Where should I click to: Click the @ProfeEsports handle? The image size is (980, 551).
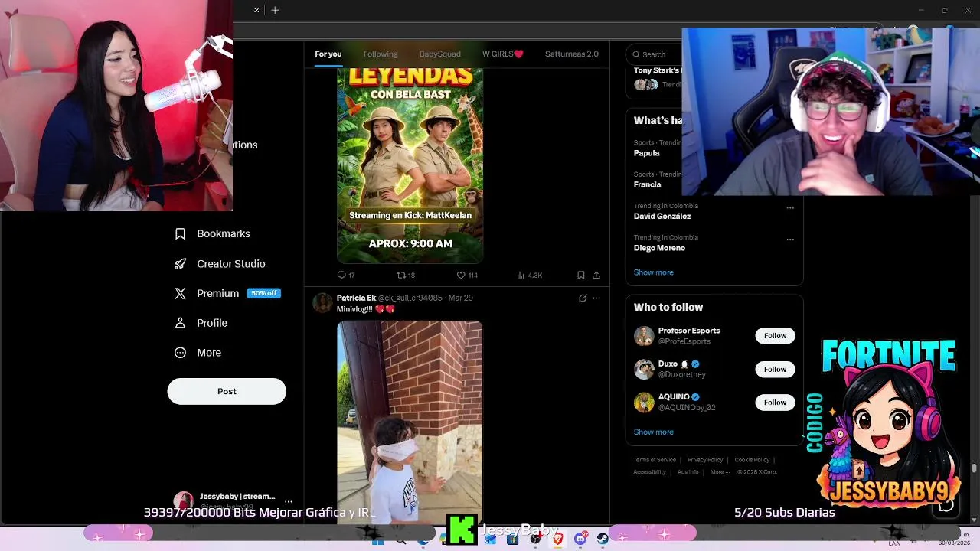coord(684,341)
